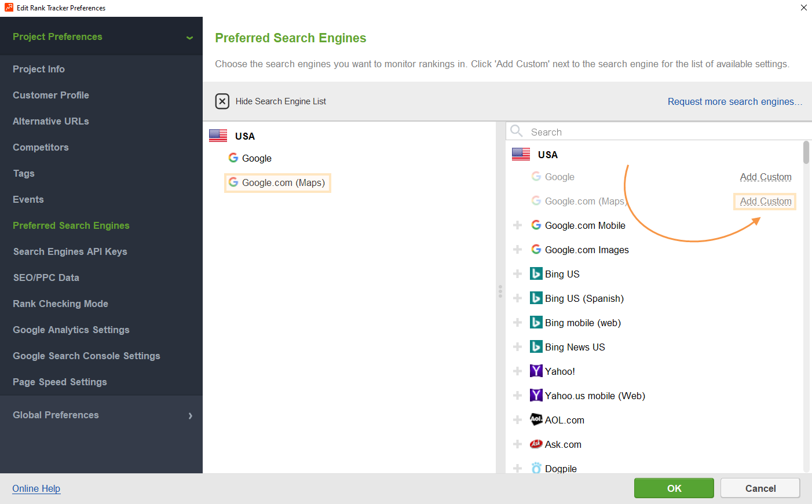Click the Hide Search Engine List label

click(x=281, y=101)
